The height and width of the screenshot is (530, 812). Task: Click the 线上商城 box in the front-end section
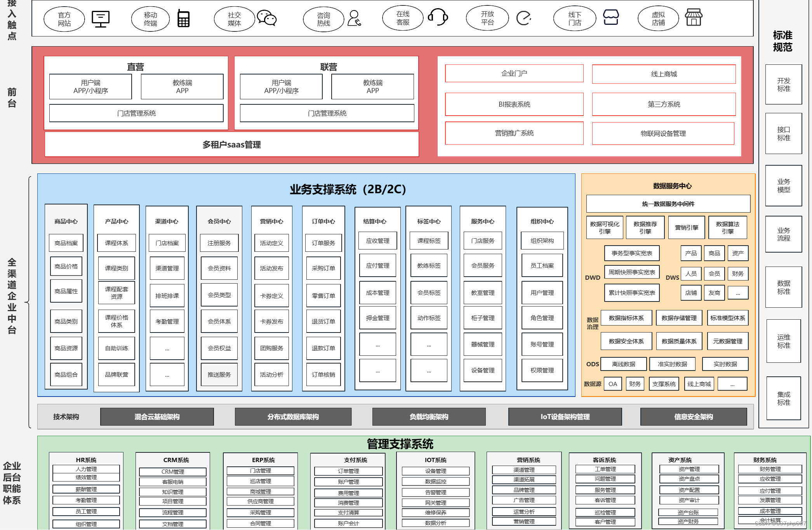(x=664, y=74)
